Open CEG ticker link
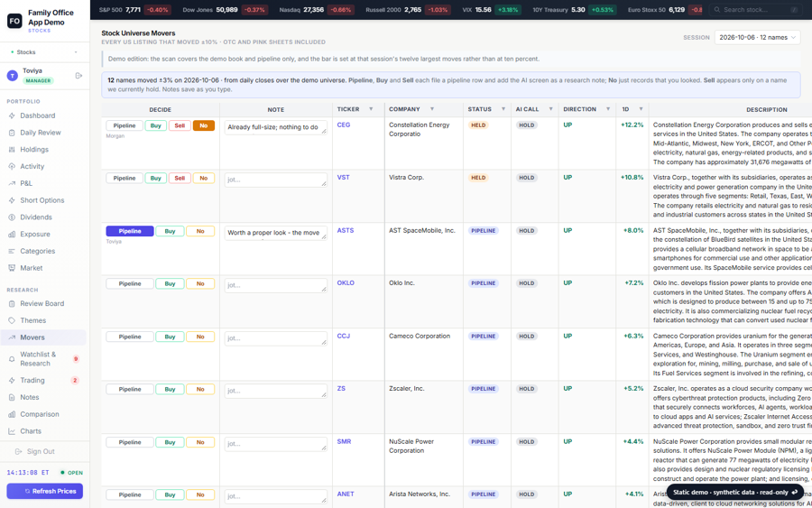 [x=344, y=125]
